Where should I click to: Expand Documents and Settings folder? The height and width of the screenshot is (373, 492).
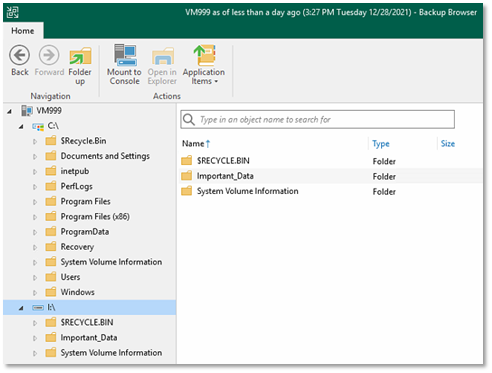coord(35,156)
